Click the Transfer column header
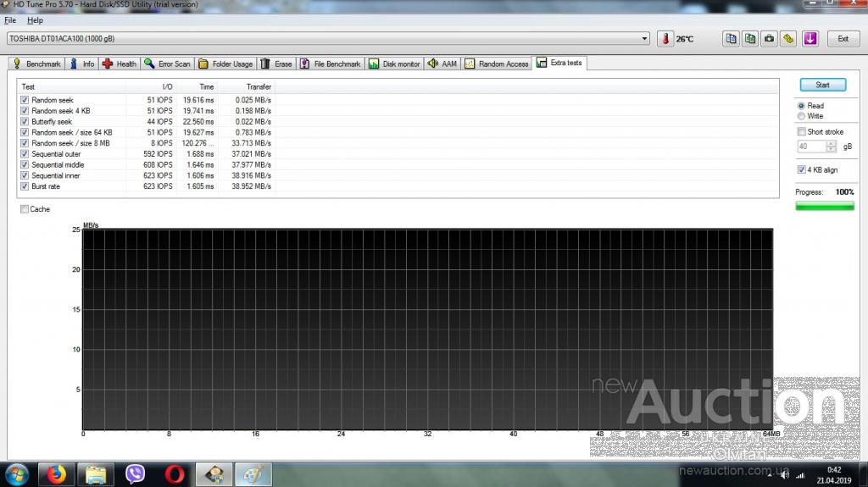 [x=247, y=87]
